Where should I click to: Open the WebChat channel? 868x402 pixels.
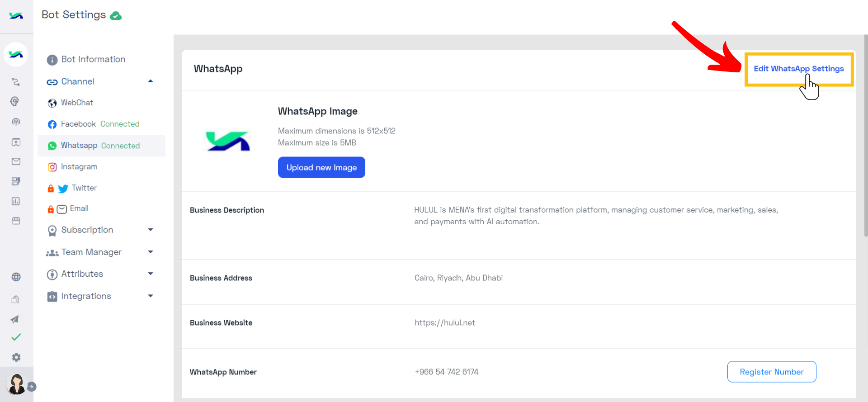71,103
